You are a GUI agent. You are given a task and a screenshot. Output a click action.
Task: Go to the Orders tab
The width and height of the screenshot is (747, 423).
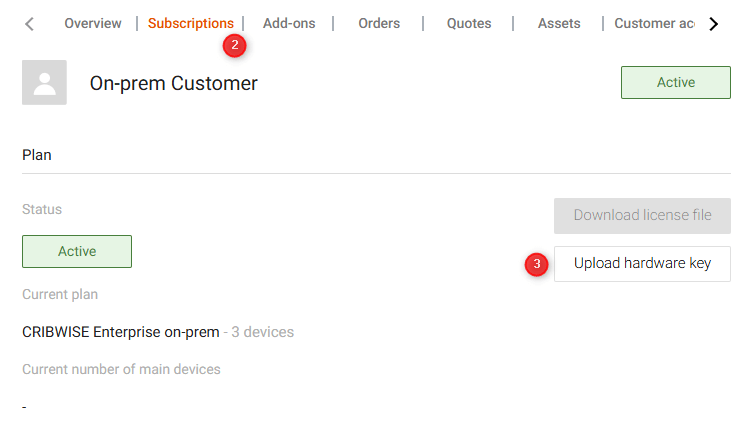(379, 23)
